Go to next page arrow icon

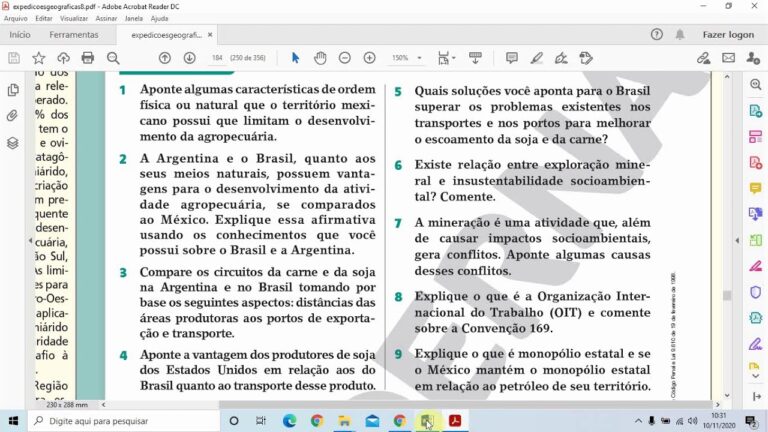pyautogui.click(x=190, y=58)
